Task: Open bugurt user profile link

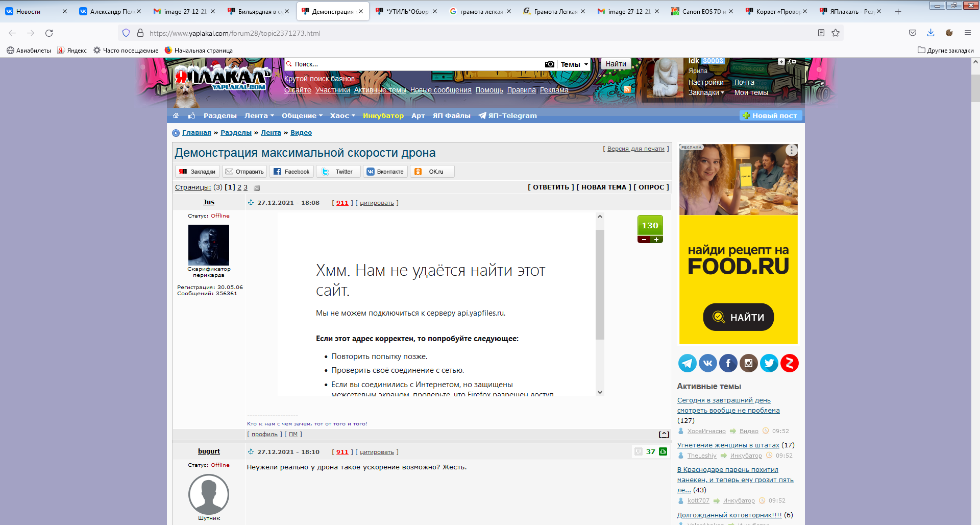Action: click(209, 451)
